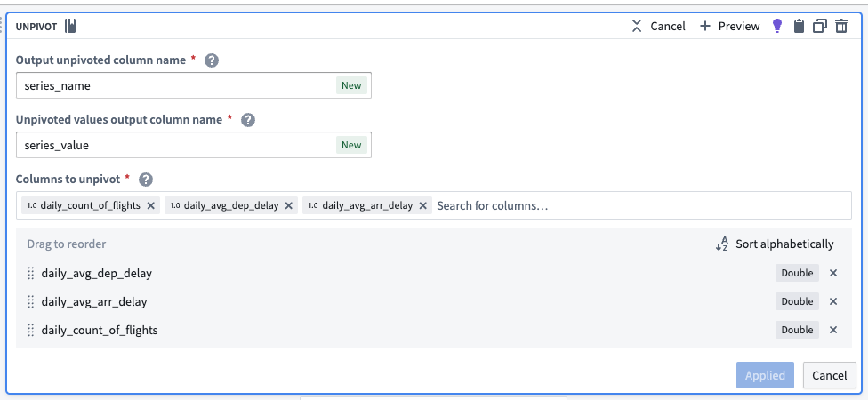Remove daily_avg_dep_delay row from reorder list
Screen dimensions: 868x400
coord(833,273)
